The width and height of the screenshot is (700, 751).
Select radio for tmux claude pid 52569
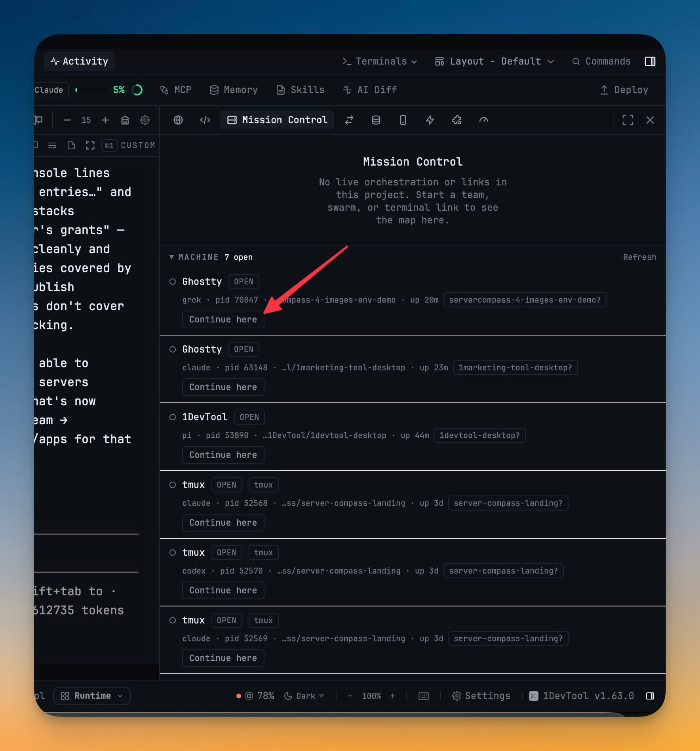point(173,620)
